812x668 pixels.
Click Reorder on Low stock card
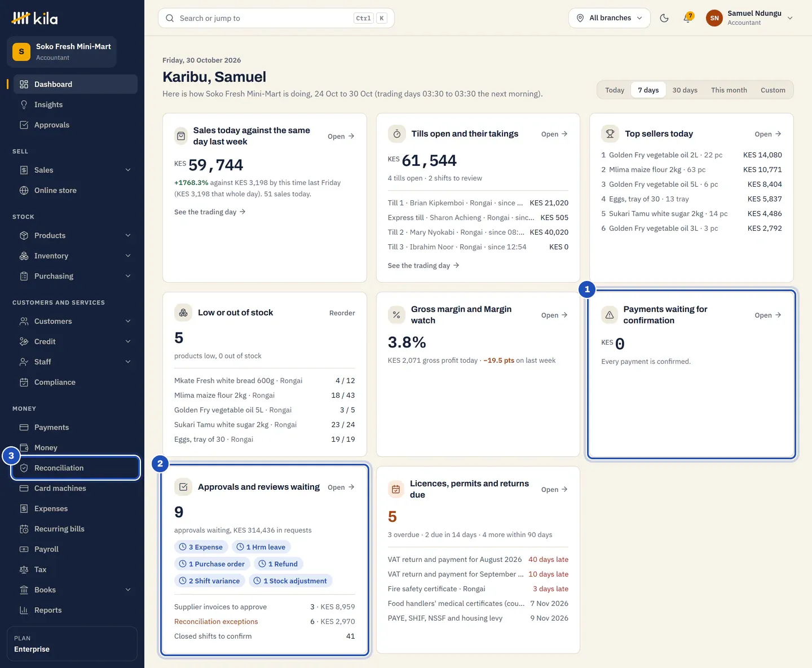342,313
